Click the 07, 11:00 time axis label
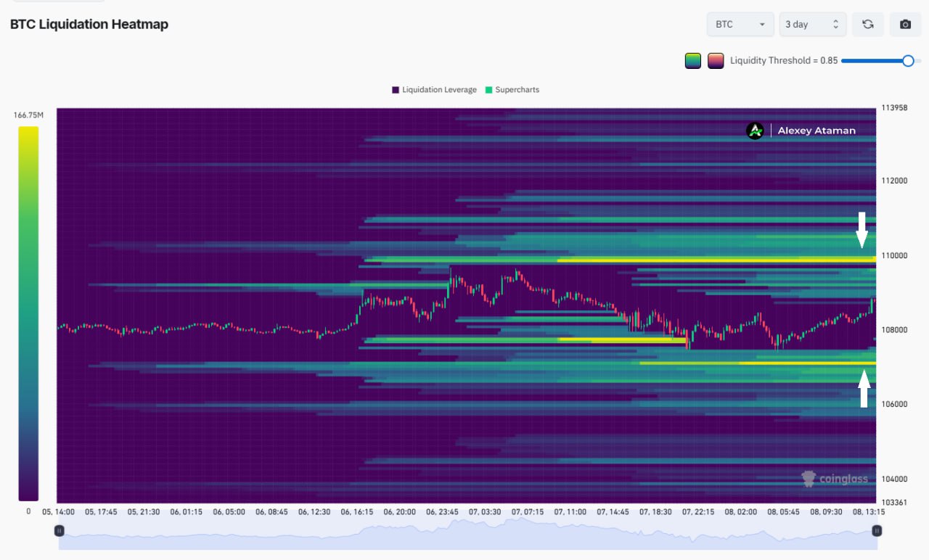This screenshot has width=929, height=560. pos(570,511)
